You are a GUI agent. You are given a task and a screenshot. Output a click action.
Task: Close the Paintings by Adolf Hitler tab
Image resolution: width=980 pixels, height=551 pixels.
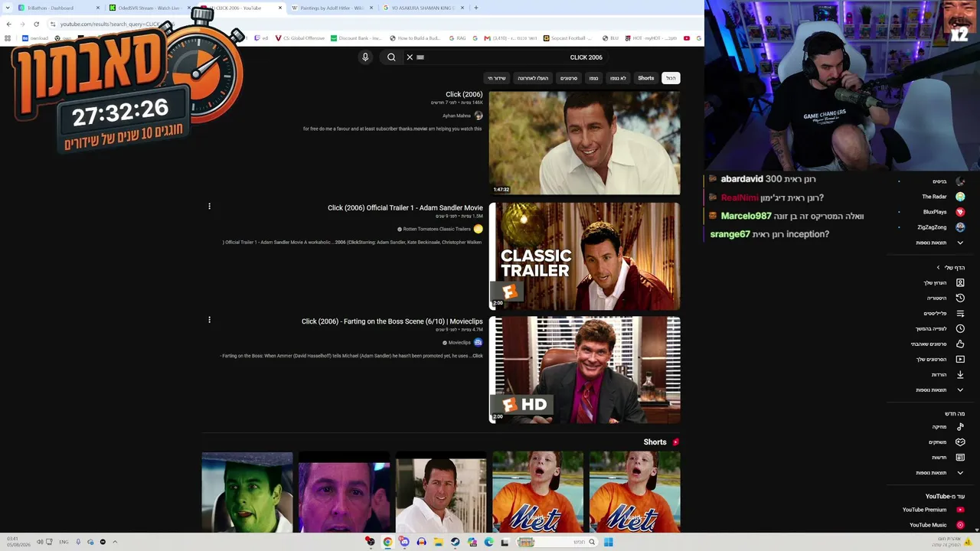pos(371,8)
